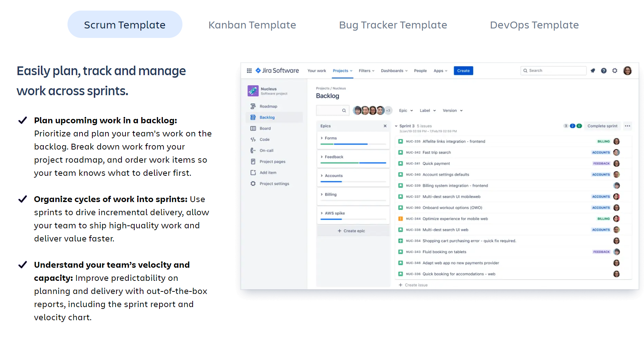Click ACCOUNTS label on NUC-340
This screenshot has height=337, width=644.
601,175
